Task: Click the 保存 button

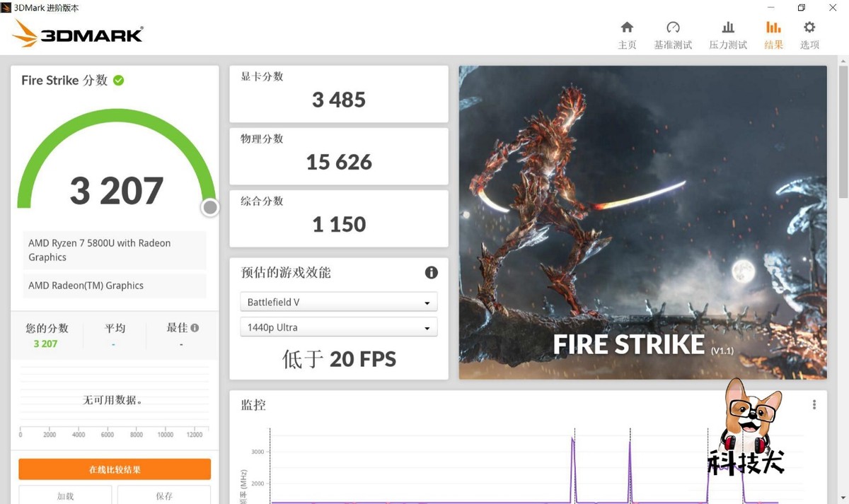Action: click(164, 495)
